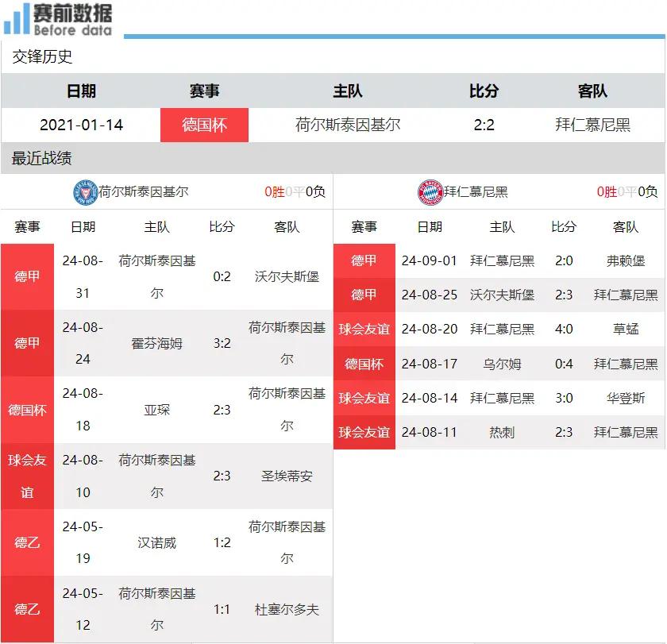The image size is (667, 644).
Task: Click the 乌尔姆 home team cell
Action: pos(502,364)
